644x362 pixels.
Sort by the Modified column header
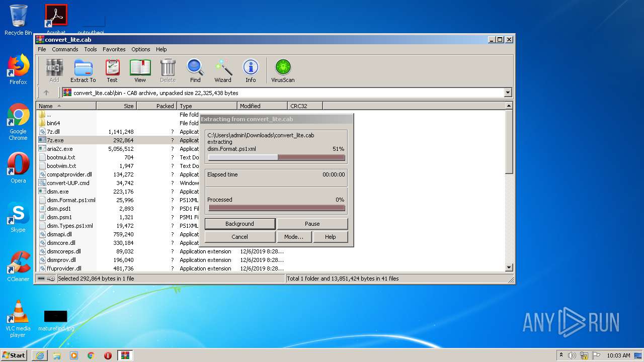(x=262, y=106)
